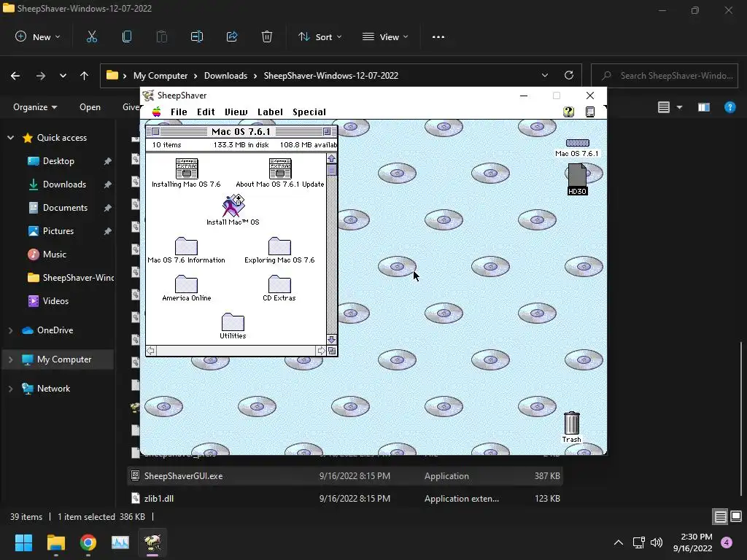Screen dimensions: 747x560
Task: Go up one folder in Explorer
Action: tap(85, 76)
